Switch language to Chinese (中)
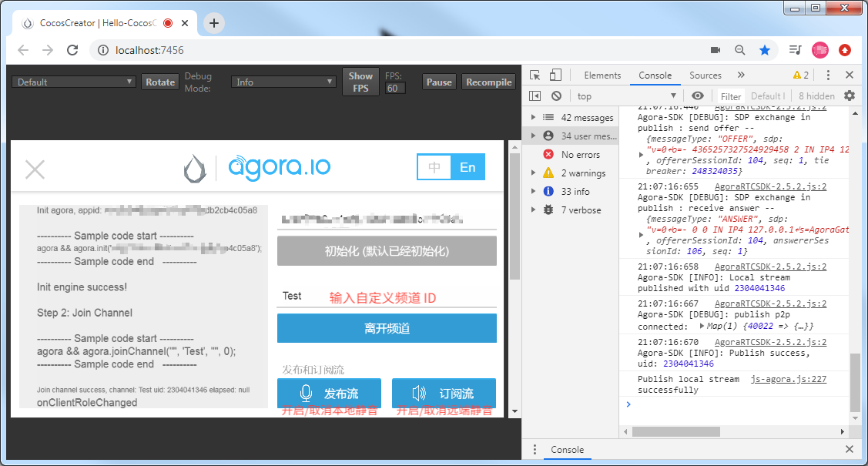Screen dimensions: 868x466 coord(434,167)
